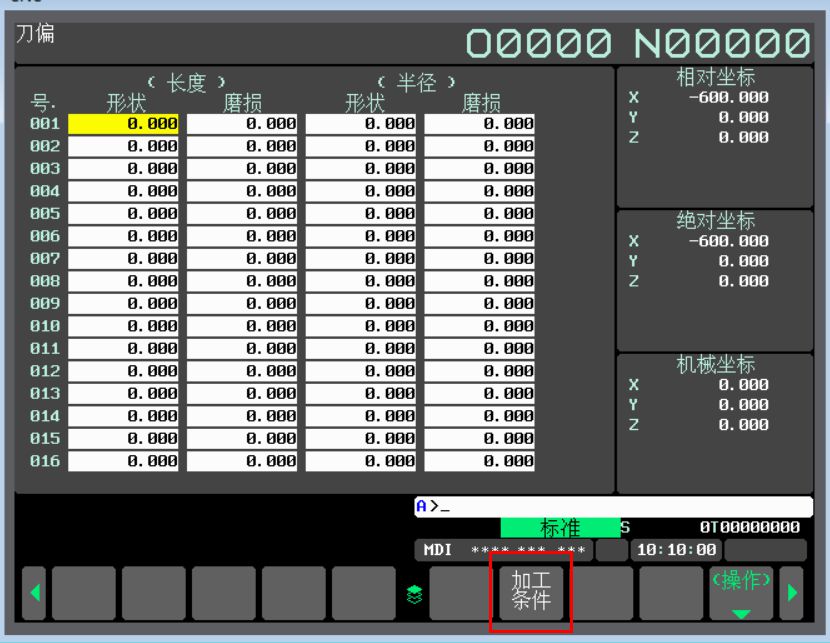
Task: Click the left arrow softkey
Action: coord(34,592)
